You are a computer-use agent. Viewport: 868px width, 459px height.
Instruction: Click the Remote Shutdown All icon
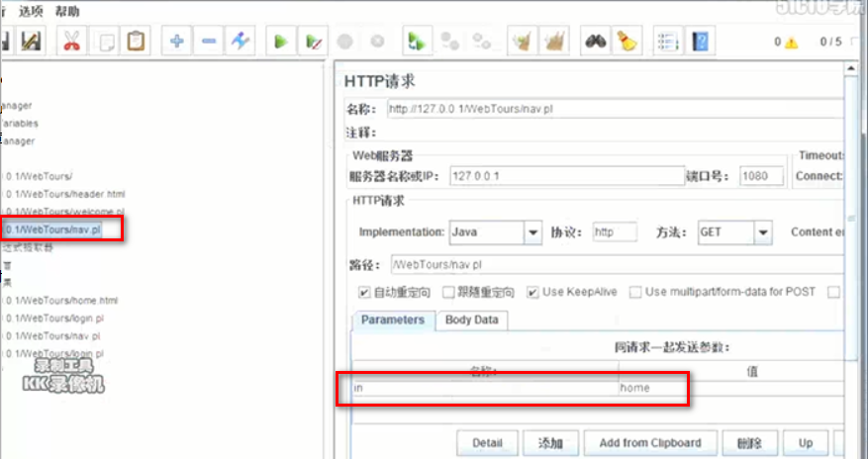[x=482, y=42]
